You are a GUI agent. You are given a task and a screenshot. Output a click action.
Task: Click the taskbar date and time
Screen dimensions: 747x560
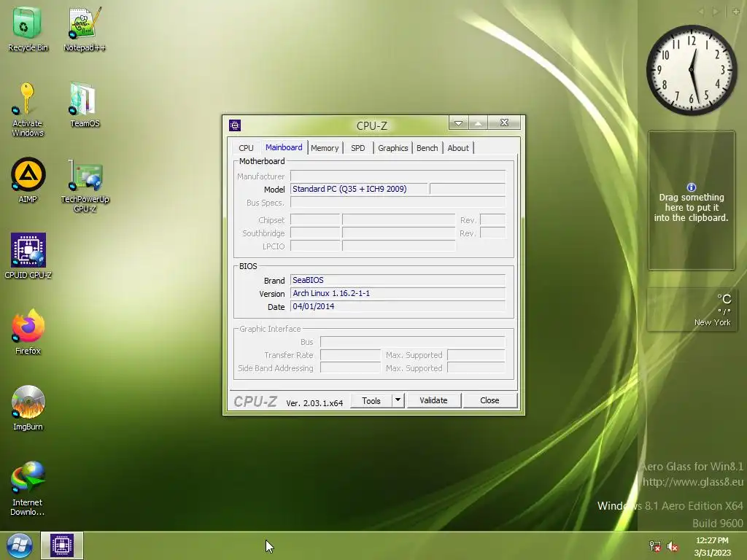(712, 546)
